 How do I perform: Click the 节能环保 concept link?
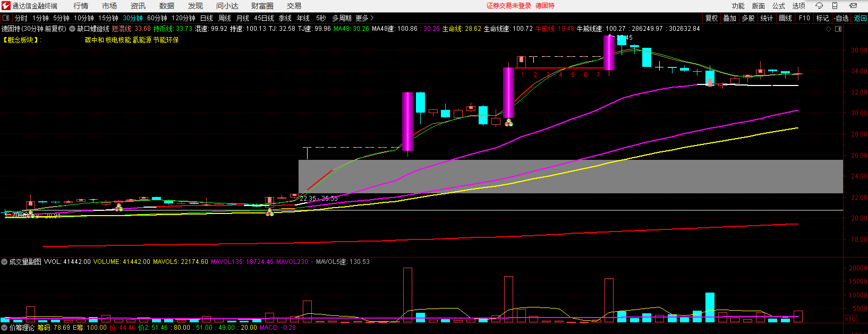point(166,40)
